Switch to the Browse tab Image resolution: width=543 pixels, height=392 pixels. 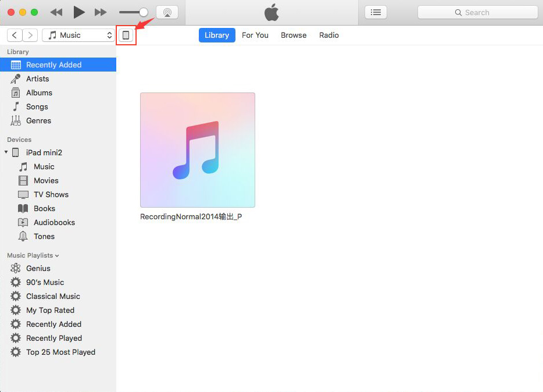[x=293, y=35]
